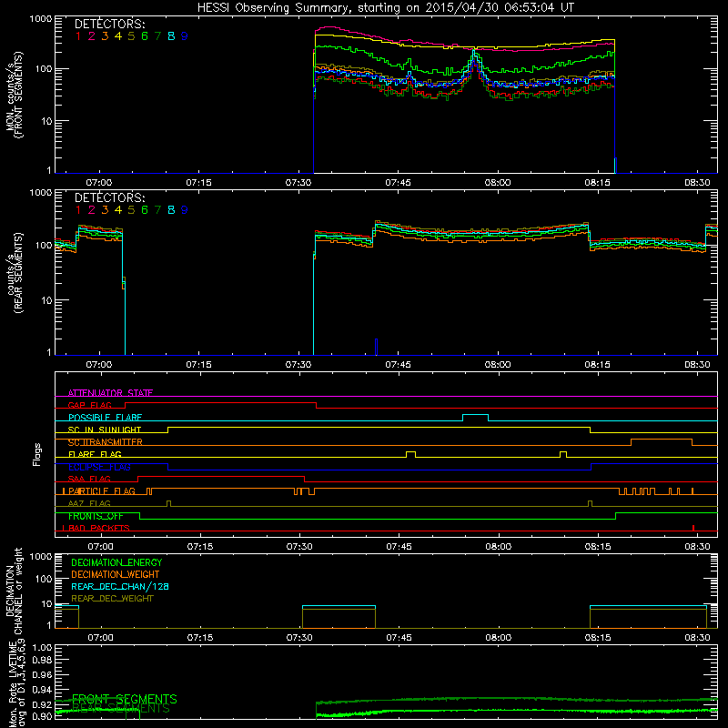The height and width of the screenshot is (728, 728).
Task: Click the POSSIBLE_FLARE flag label
Action: tap(105, 418)
